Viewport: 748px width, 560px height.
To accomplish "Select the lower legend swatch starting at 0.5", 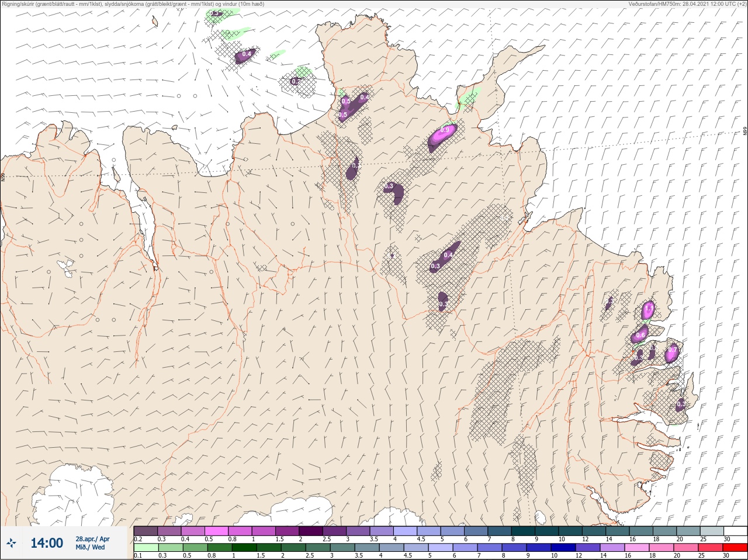I will (x=195, y=548).
